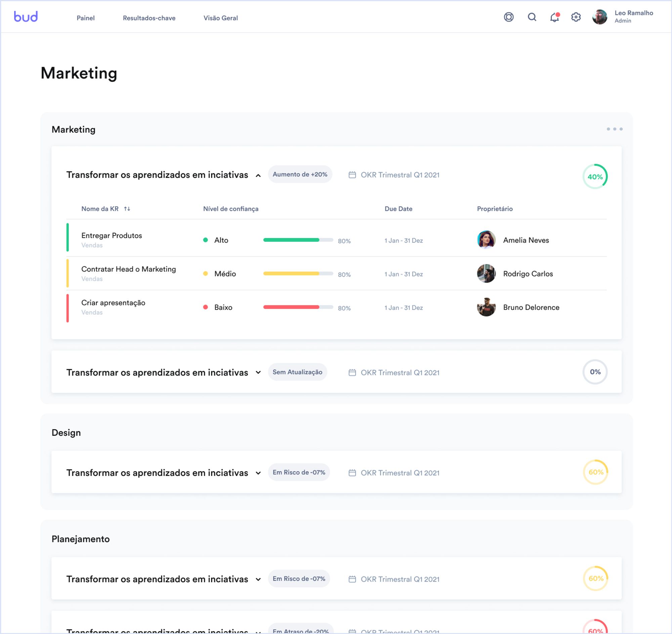The image size is (672, 634).
Task: Expand the Sem Atualização objective
Action: (x=258, y=372)
